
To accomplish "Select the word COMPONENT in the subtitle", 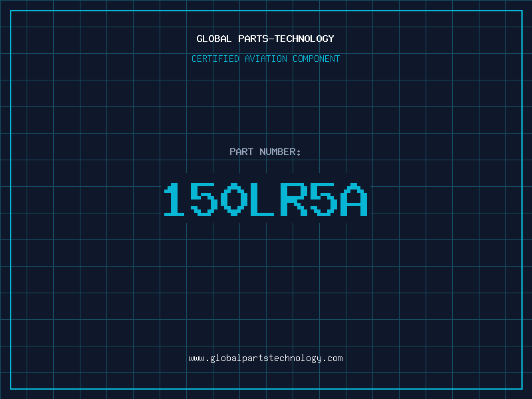I will point(316,59).
